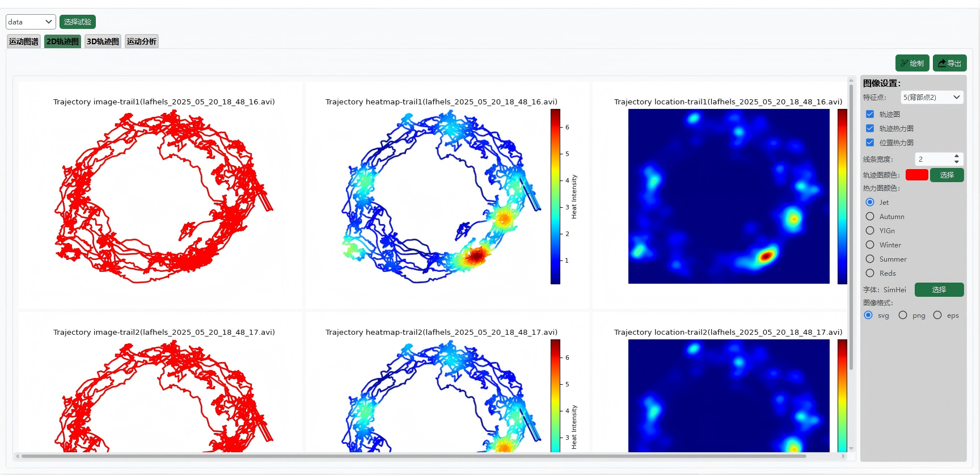Click the vertical scrollbar of plot area
980x475 pixels.
pos(851,227)
